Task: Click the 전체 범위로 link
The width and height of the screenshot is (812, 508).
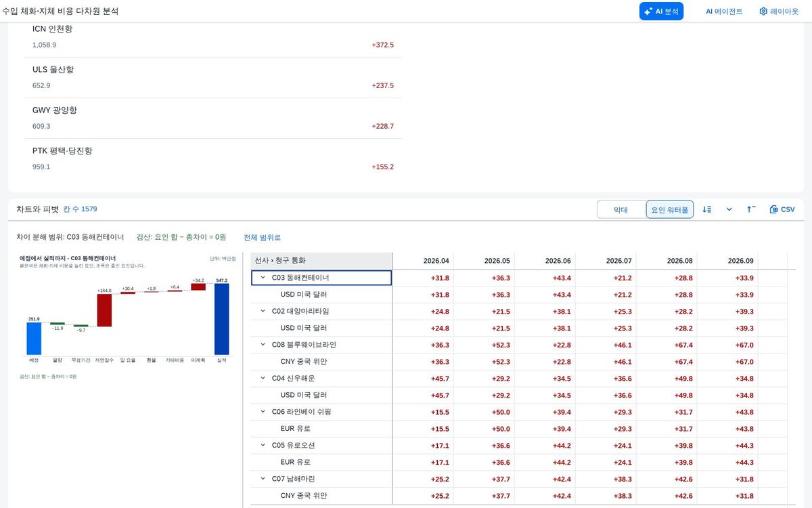Action: [x=262, y=237]
